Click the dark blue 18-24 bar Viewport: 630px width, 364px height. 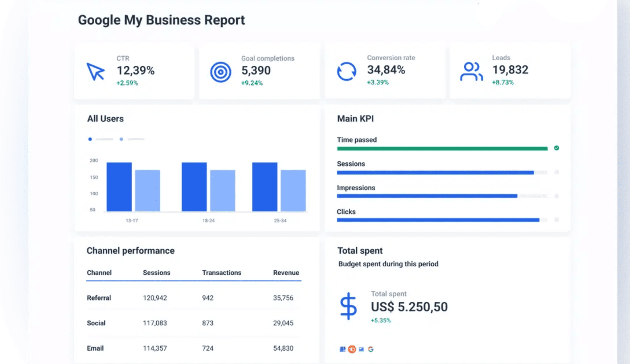pos(194,187)
